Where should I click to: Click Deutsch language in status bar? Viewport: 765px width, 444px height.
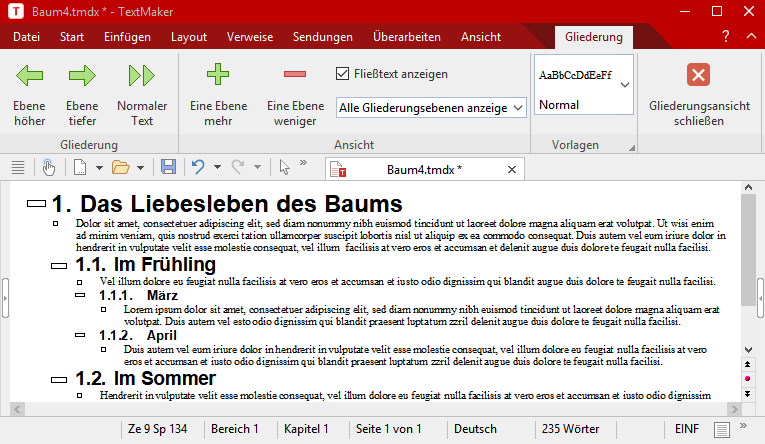coord(476,429)
